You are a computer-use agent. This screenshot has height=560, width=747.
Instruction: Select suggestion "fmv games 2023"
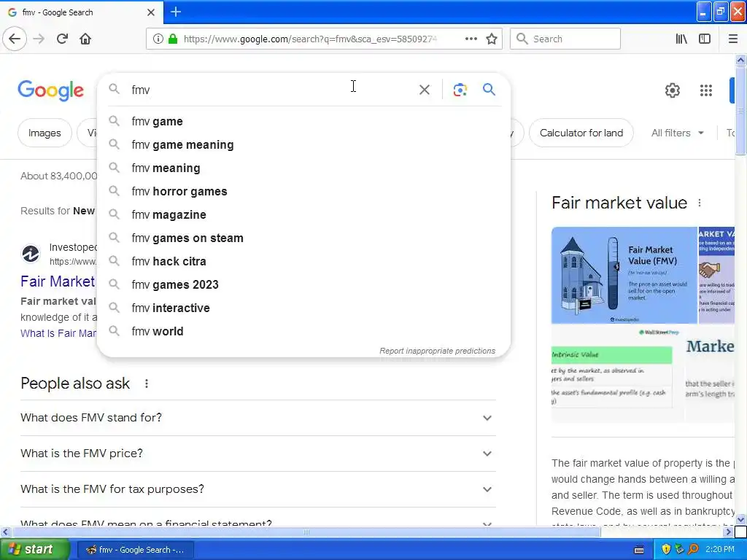point(304,285)
